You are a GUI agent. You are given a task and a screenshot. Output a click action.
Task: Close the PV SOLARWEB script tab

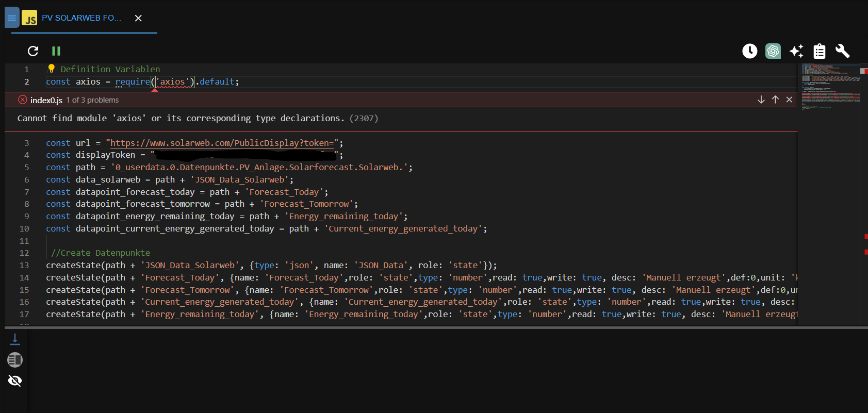pos(138,18)
